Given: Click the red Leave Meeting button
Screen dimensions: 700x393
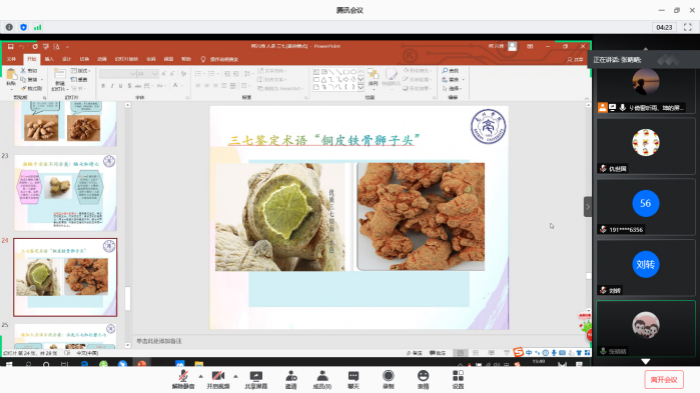Looking at the screenshot, I should [x=664, y=380].
